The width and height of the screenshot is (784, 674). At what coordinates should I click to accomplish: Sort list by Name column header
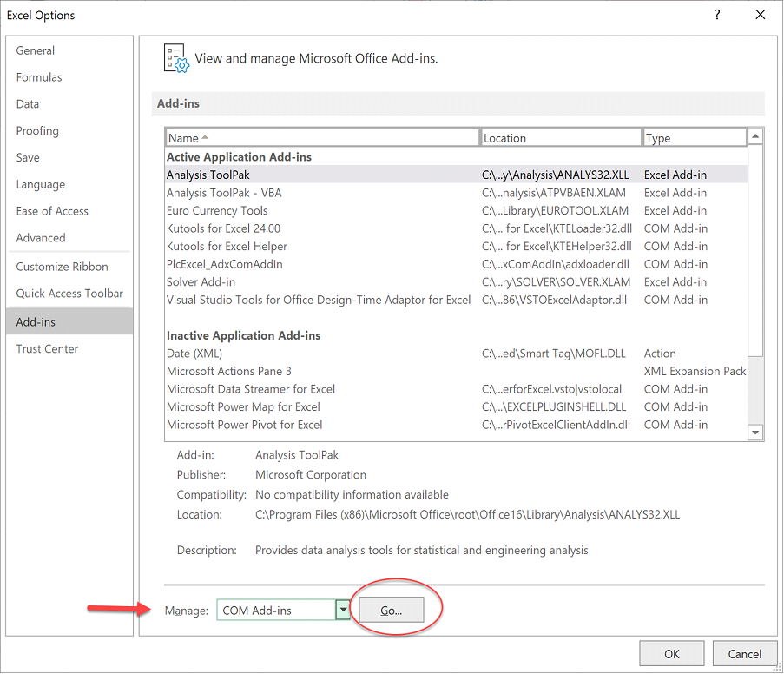(322, 138)
